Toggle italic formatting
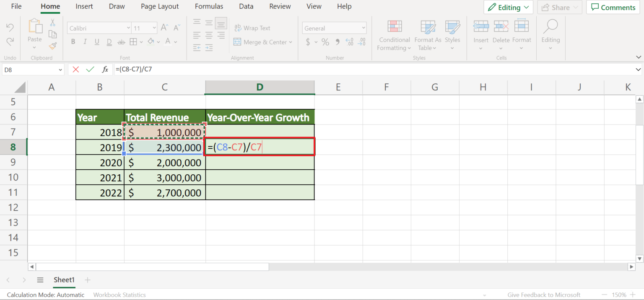 [85, 41]
